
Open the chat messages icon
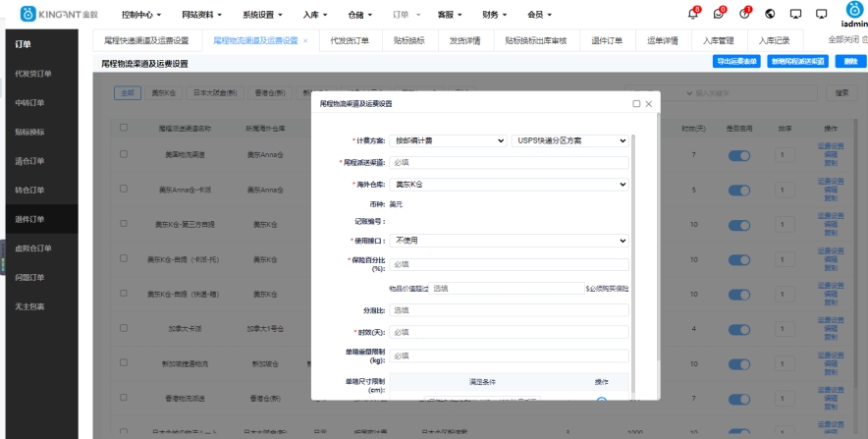pos(719,14)
